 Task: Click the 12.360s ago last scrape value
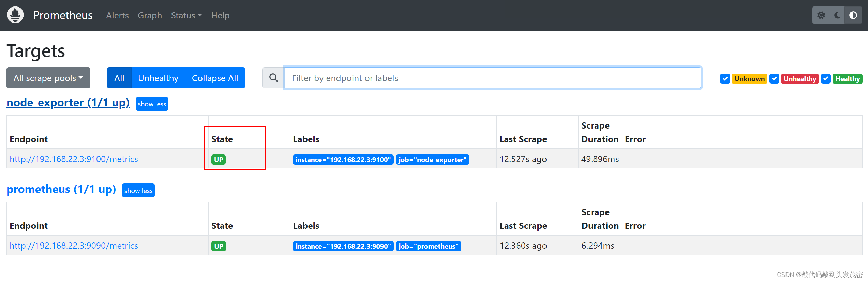pos(523,246)
